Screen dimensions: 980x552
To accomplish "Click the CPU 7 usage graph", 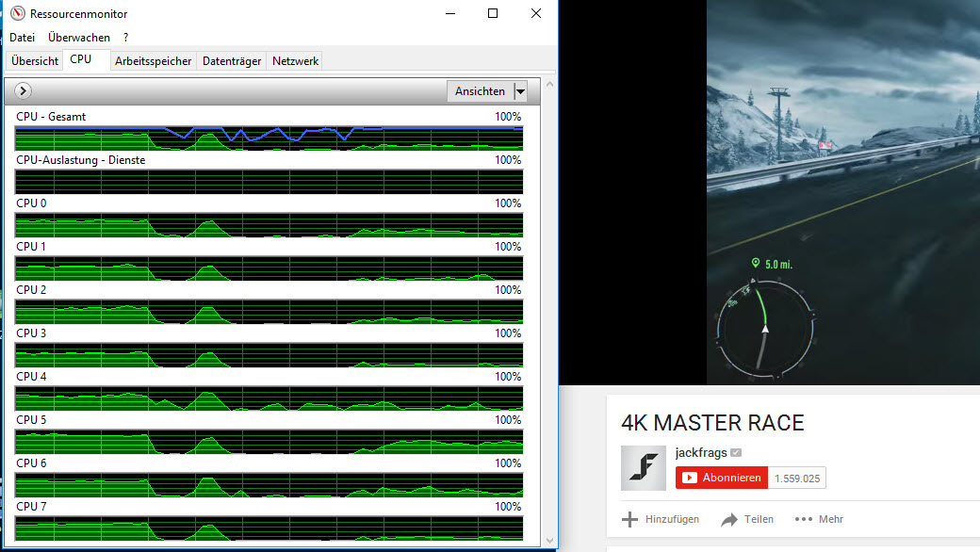I will click(x=269, y=528).
